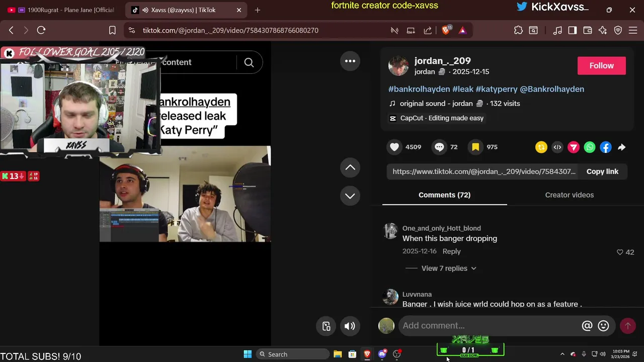The image size is (644, 362).
Task: Open Brave Shields lion icon
Action: (446, 31)
